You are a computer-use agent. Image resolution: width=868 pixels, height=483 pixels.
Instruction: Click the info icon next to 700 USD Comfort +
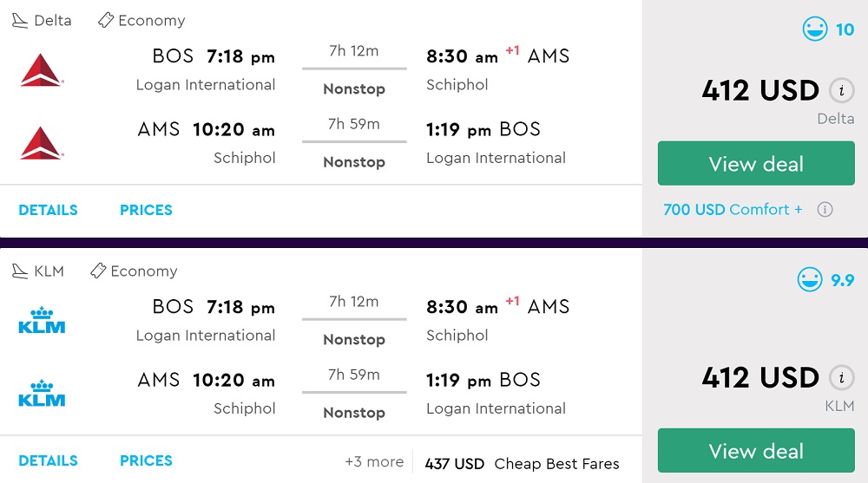[x=825, y=210]
